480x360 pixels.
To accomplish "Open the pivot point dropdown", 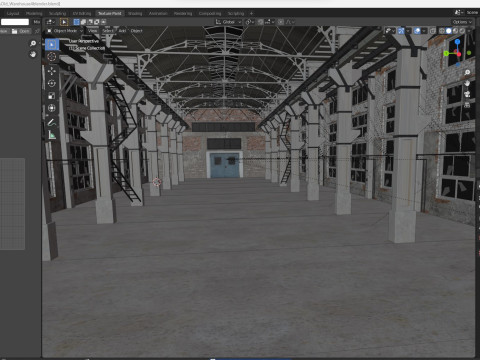I will point(250,22).
